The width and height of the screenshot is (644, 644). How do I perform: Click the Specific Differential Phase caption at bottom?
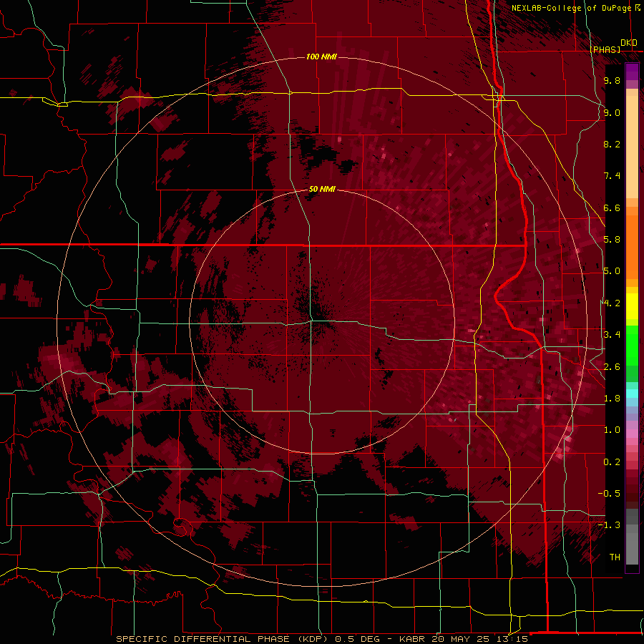point(322,639)
